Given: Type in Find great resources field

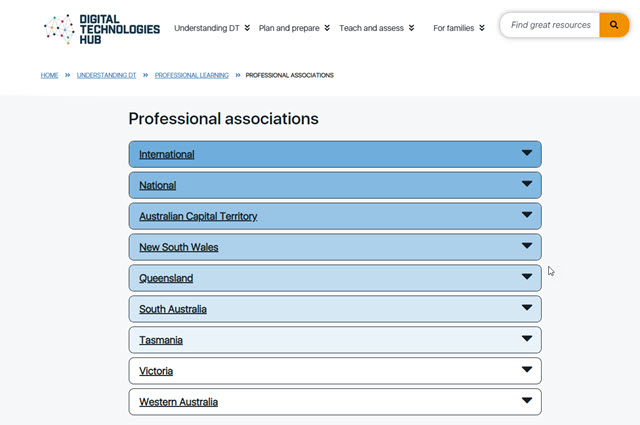Looking at the screenshot, I should pyautogui.click(x=550, y=25).
